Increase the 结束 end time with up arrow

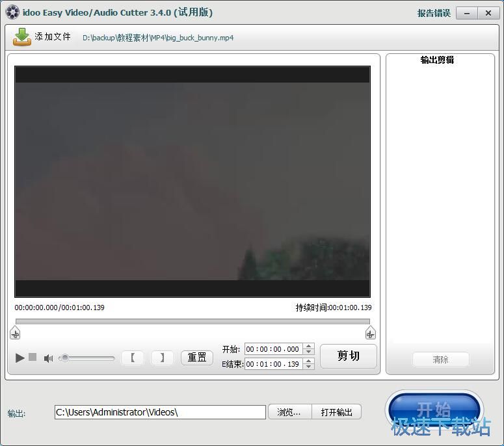[x=308, y=361]
